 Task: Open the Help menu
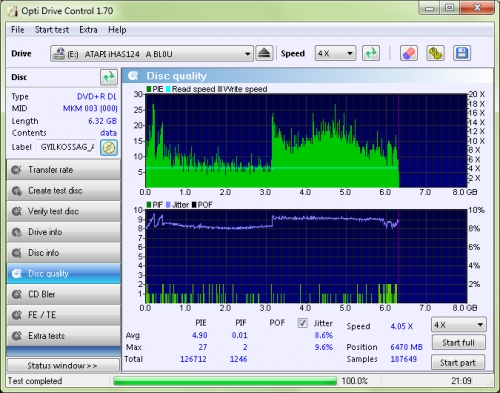[x=117, y=30]
